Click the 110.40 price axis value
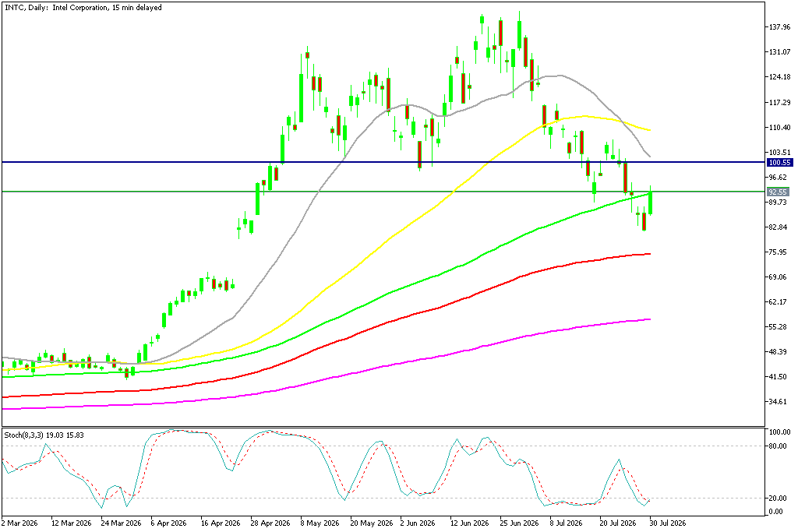Viewport: 798px width, 532px height. click(x=779, y=128)
